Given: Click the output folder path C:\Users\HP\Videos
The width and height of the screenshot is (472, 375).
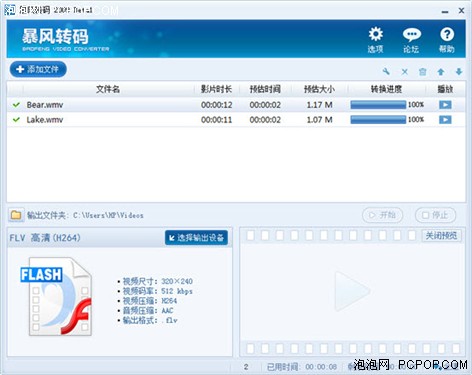Looking at the screenshot, I should 108,215.
